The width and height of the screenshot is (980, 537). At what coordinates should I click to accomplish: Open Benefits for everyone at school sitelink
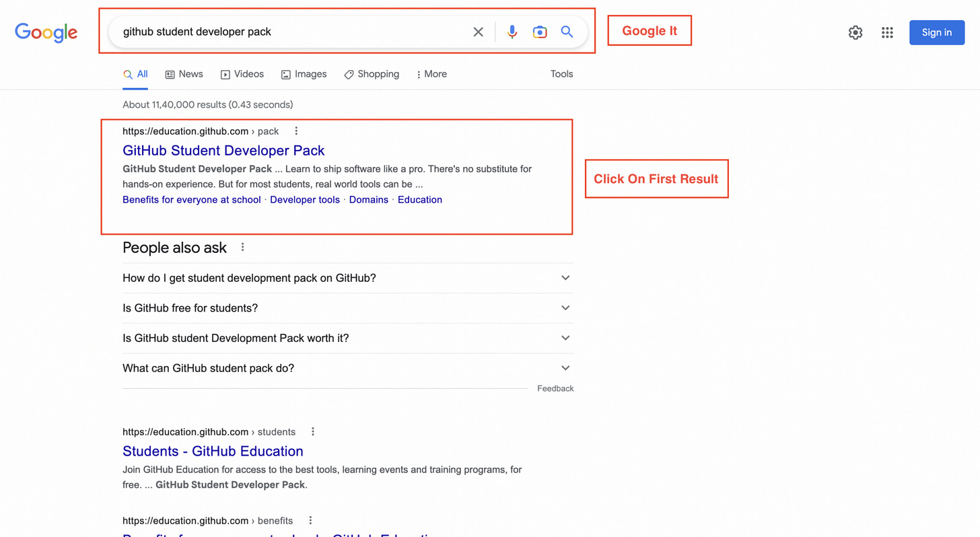click(x=192, y=200)
